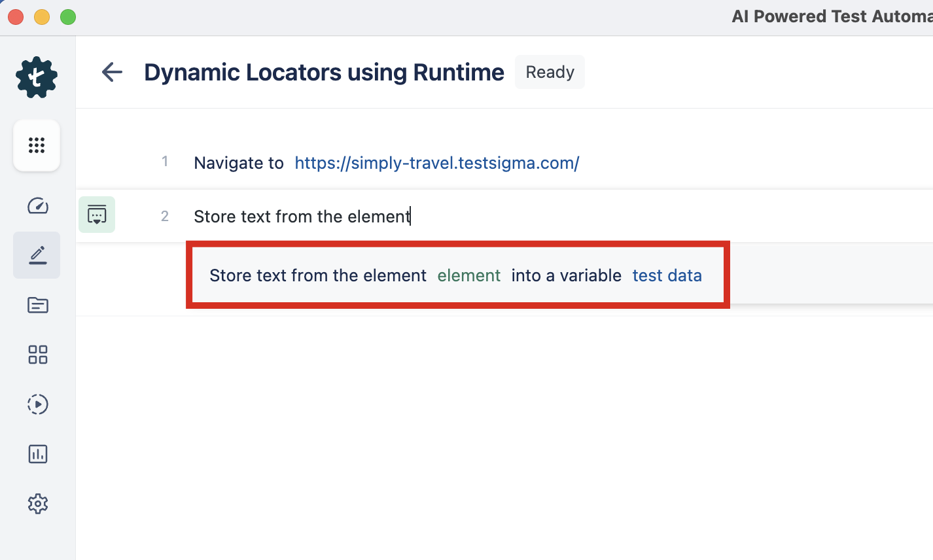Select the highlighted step suggestion
This screenshot has width=933, height=560.
pos(457,275)
